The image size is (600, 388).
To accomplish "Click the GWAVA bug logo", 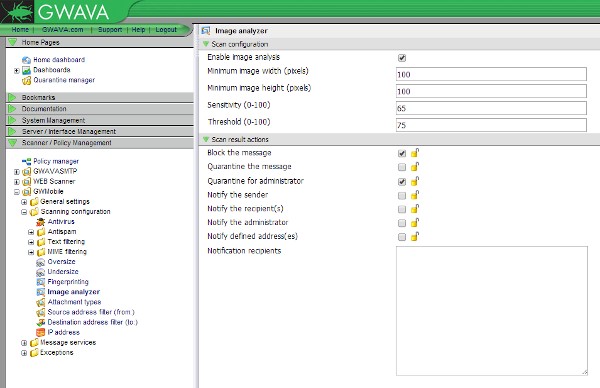I will (x=17, y=12).
